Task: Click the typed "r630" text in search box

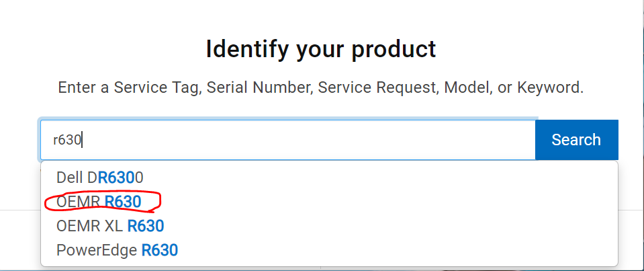Action: 67,140
